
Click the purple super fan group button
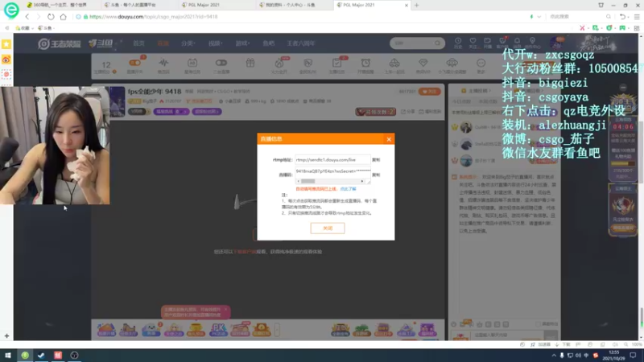(207, 112)
